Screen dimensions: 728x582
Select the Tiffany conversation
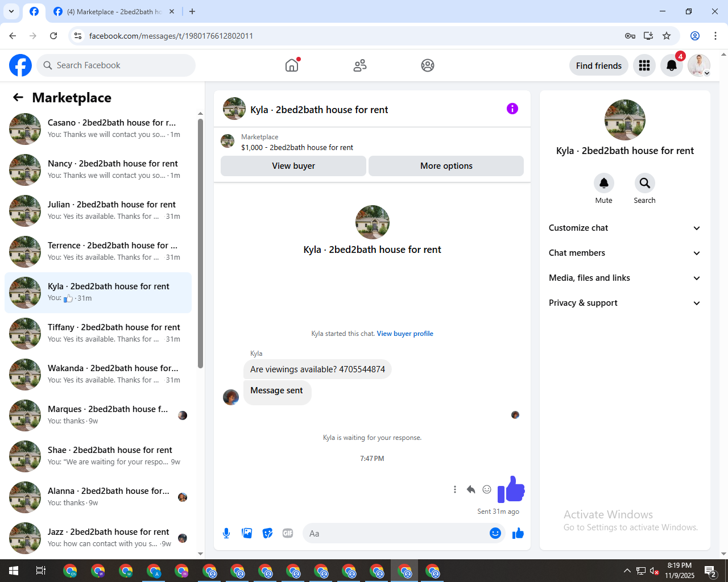pos(98,333)
